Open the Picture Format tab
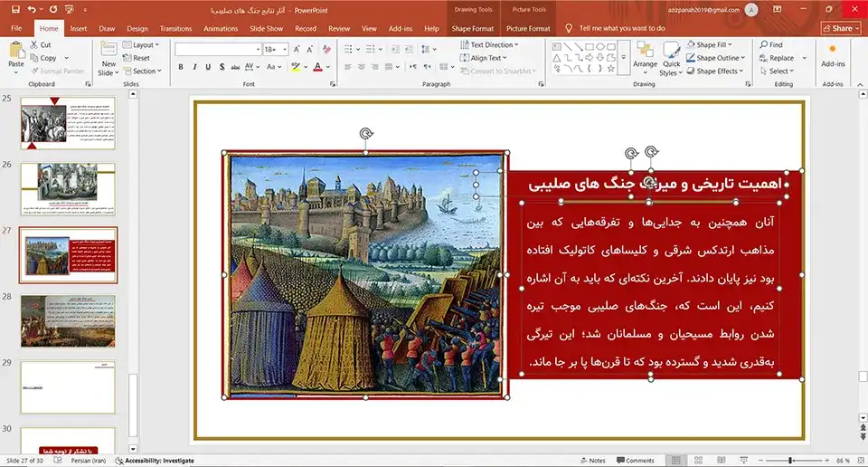This screenshot has height=467, width=868. tap(528, 28)
